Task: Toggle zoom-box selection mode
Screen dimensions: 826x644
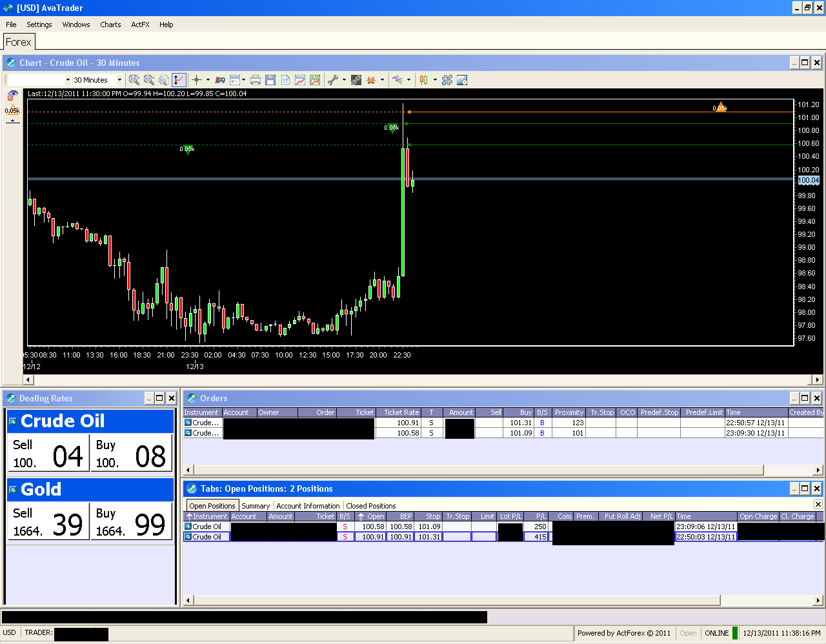Action: (163, 80)
